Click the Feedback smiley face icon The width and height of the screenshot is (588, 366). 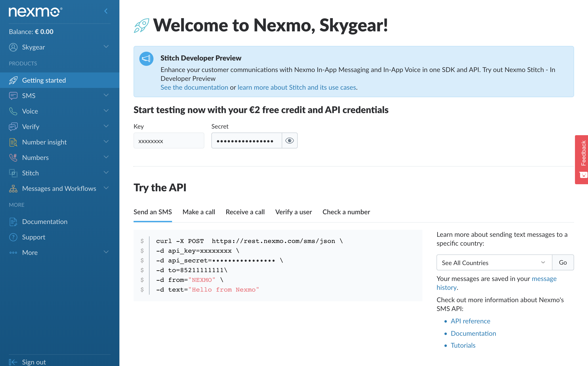pos(583,175)
